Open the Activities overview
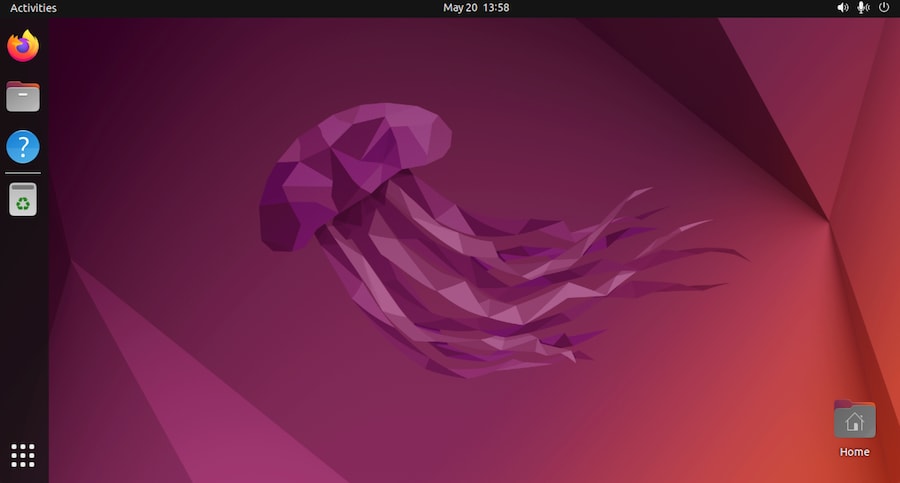Image resolution: width=900 pixels, height=483 pixels. pos(33,8)
